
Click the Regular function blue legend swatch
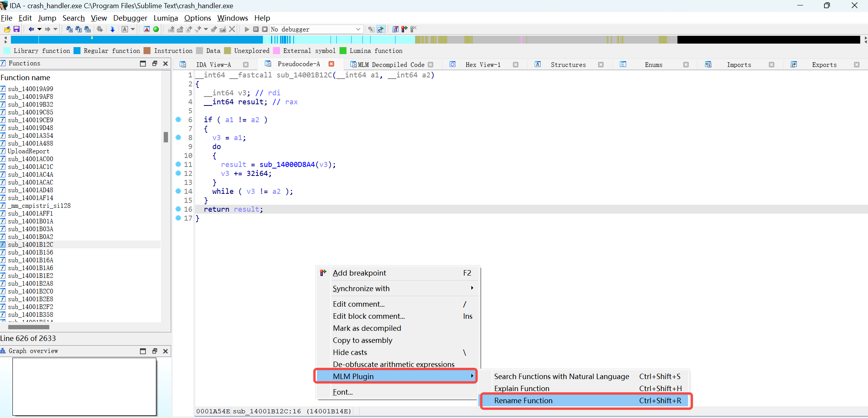click(x=77, y=51)
